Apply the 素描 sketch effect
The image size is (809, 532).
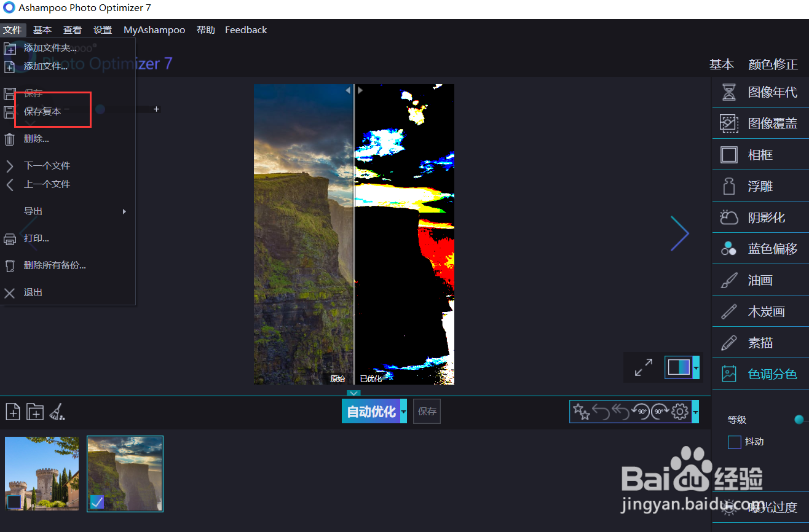[x=761, y=343]
